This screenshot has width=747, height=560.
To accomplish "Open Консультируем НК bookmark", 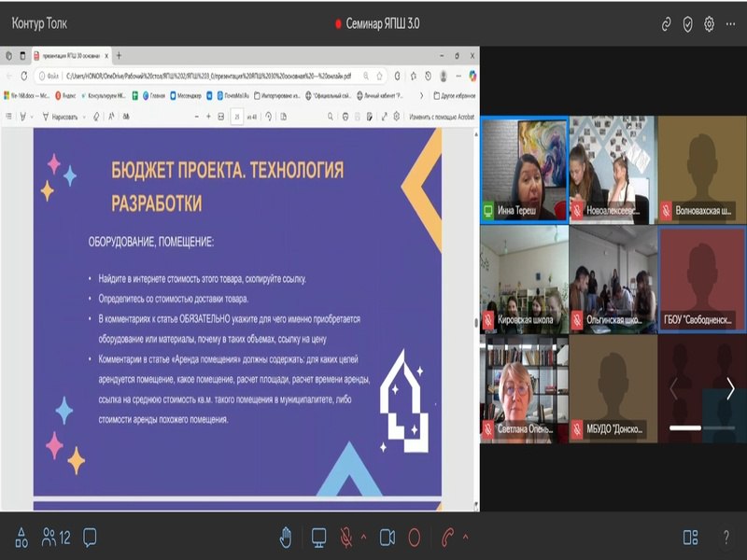I will [104, 96].
